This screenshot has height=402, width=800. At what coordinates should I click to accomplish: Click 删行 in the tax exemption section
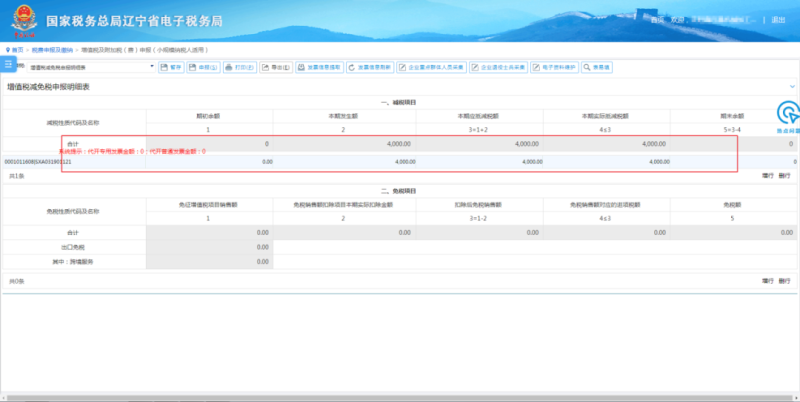coord(785,281)
